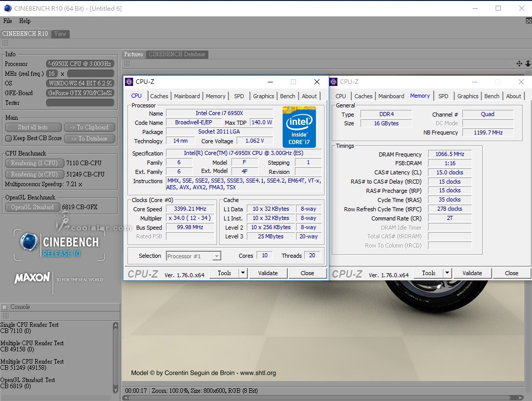Open Caches tab in front CPU-Z window
532x401 pixels.
(x=159, y=96)
